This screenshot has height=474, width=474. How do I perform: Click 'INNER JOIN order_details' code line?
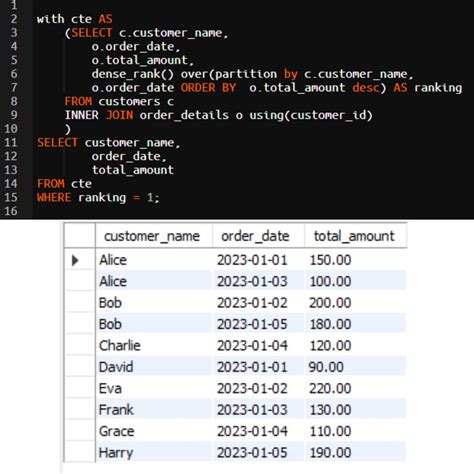(x=218, y=115)
